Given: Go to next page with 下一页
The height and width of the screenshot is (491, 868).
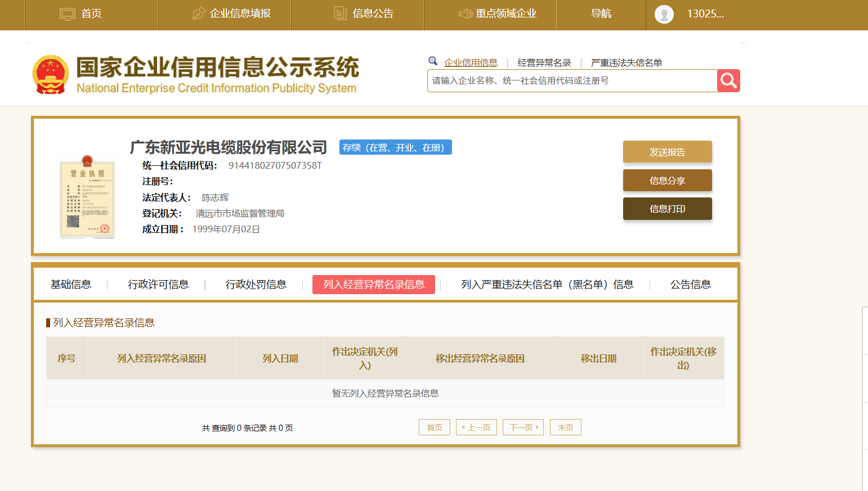Looking at the screenshot, I should pyautogui.click(x=523, y=427).
